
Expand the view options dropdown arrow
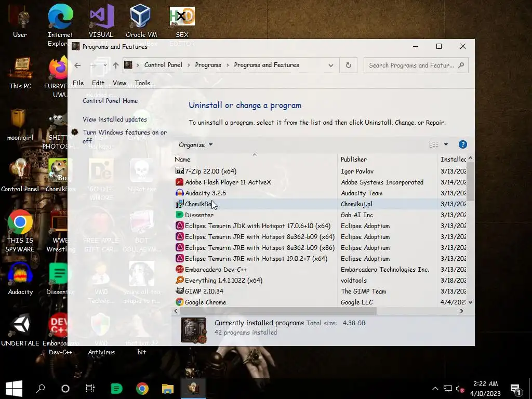(446, 144)
